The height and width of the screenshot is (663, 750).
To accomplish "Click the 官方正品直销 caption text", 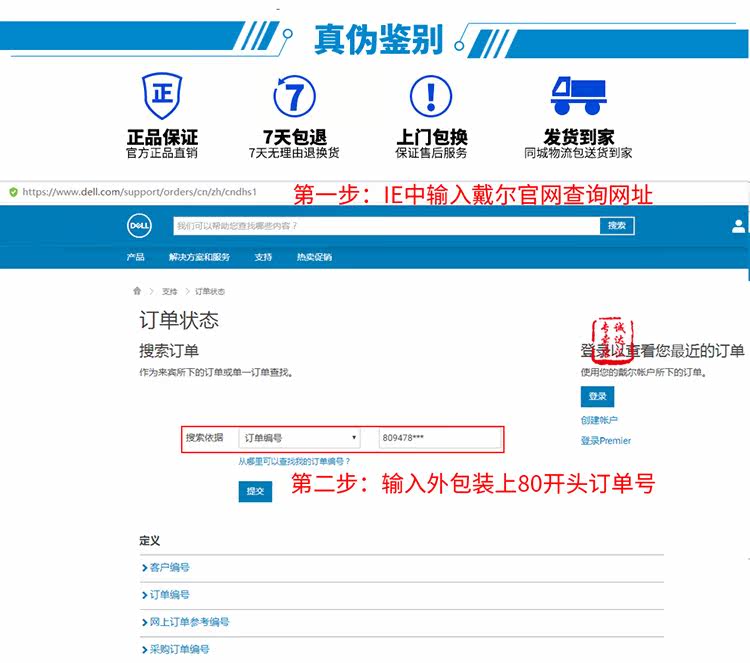I will click(x=162, y=153).
